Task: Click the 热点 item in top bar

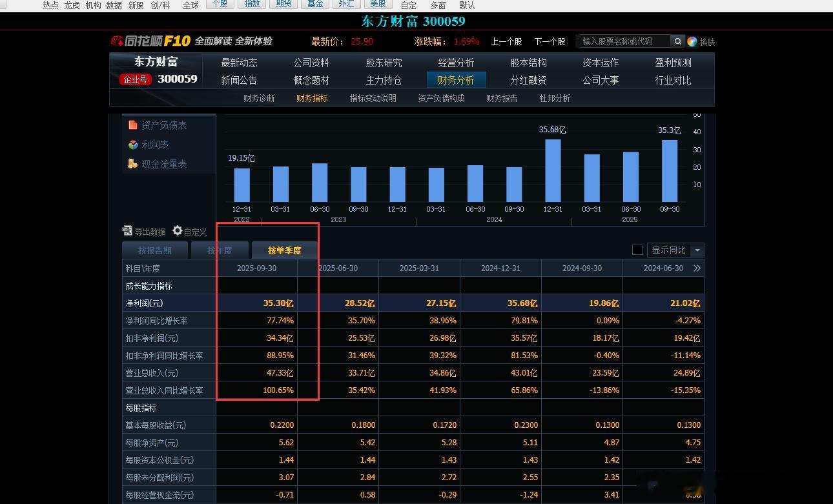Action: click(x=50, y=5)
